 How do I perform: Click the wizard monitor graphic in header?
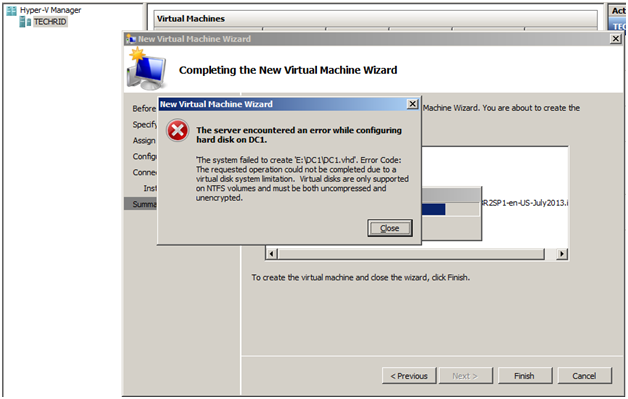(146, 69)
